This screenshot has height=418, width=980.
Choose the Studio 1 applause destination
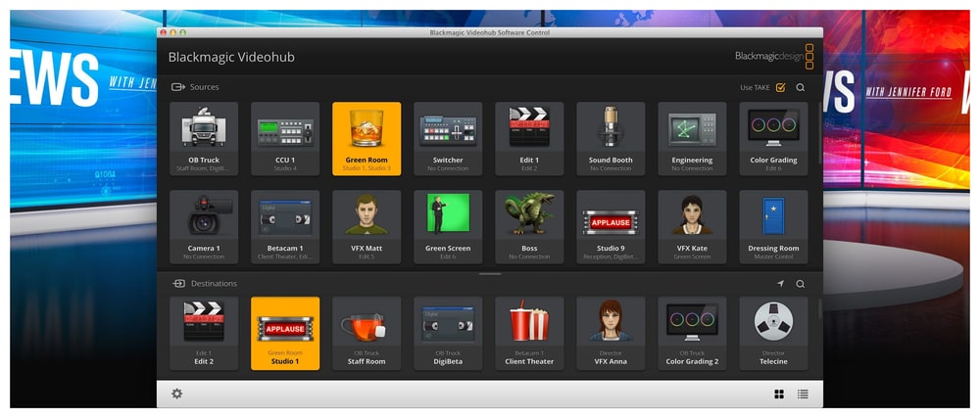[285, 333]
